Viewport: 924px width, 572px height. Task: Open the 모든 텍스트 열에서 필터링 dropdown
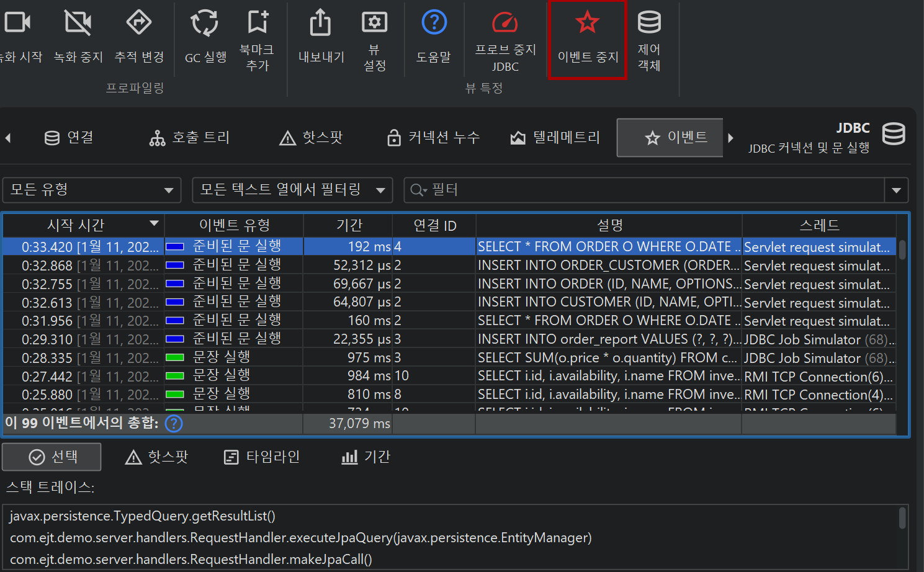[x=292, y=190]
